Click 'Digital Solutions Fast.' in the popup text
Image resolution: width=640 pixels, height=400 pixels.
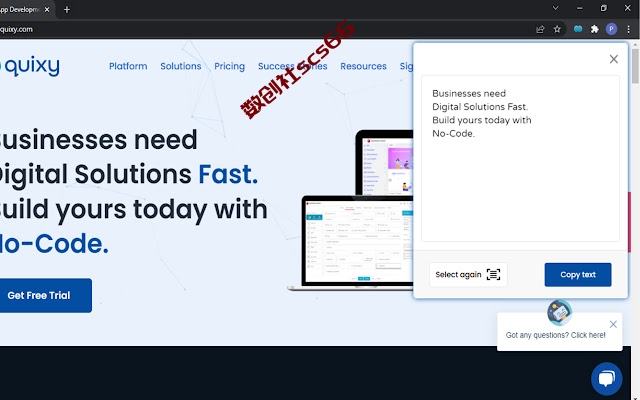[480, 107]
